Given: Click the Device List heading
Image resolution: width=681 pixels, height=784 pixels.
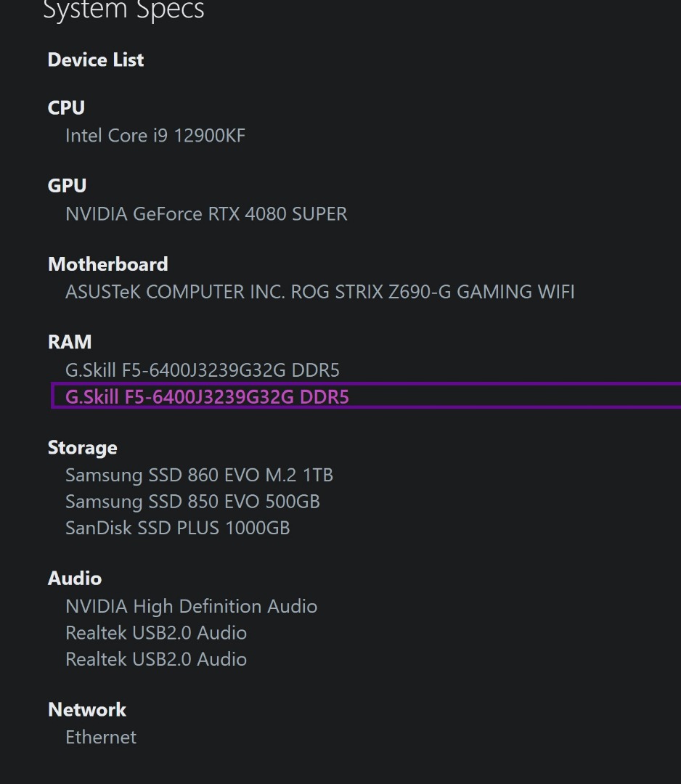Looking at the screenshot, I should pos(95,60).
